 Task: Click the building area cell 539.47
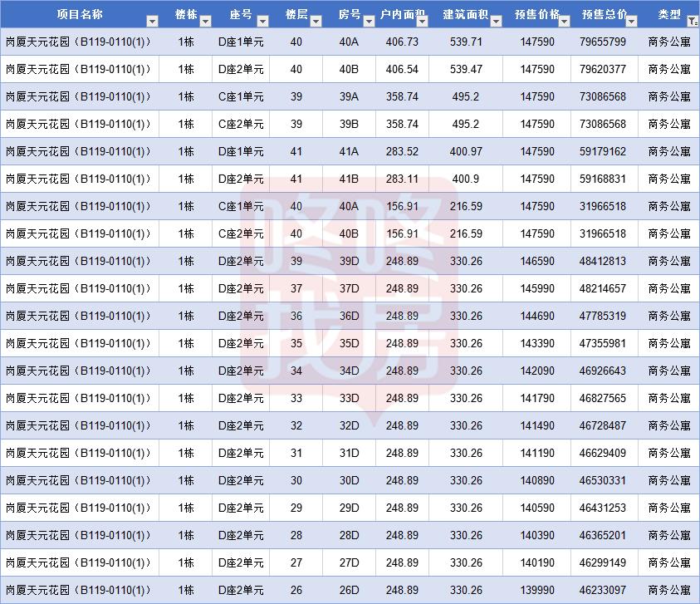[x=465, y=69]
